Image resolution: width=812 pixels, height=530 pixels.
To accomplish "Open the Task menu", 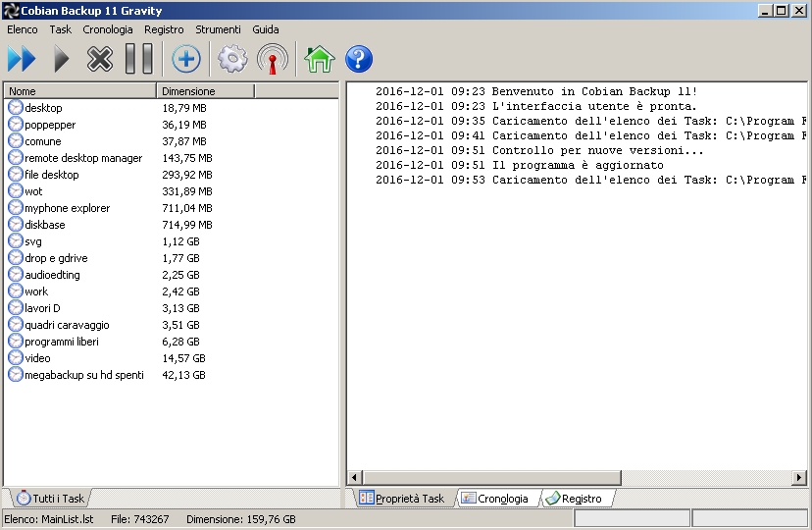I will click(61, 29).
